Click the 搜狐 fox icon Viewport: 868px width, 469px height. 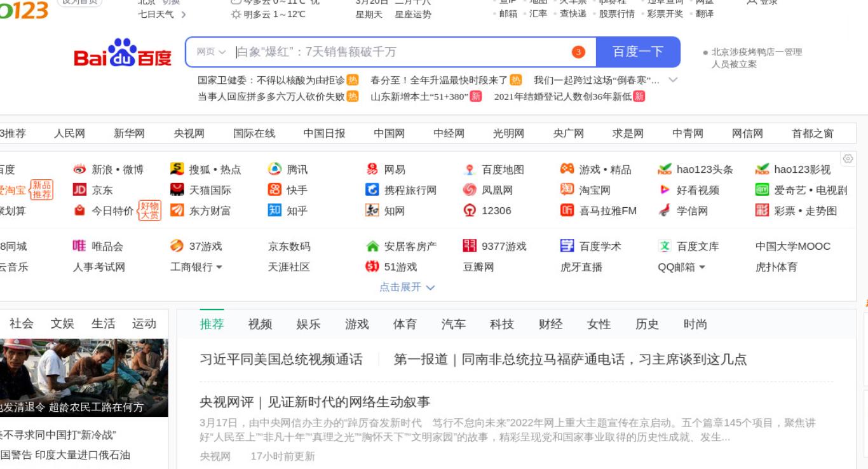click(177, 170)
